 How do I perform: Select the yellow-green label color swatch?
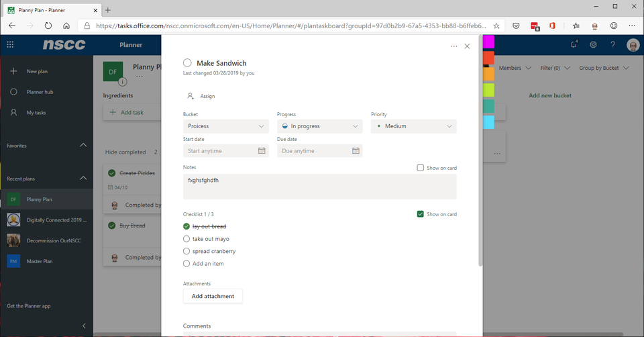[488, 90]
